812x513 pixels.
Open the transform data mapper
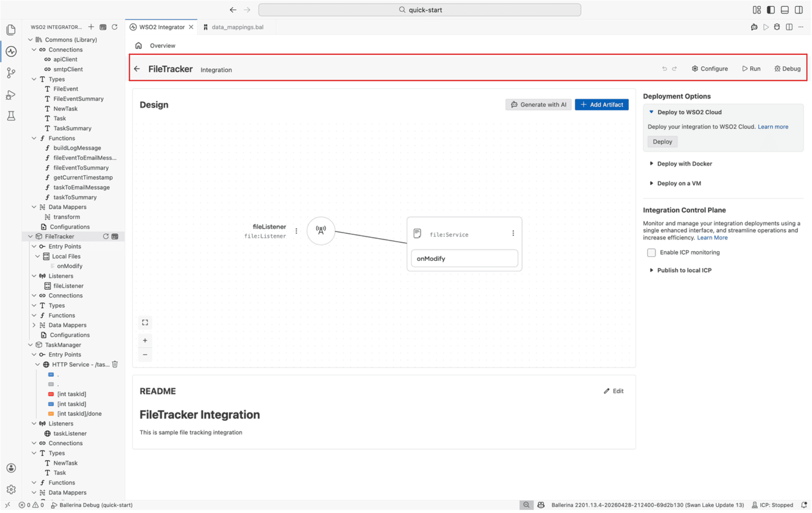(66, 217)
